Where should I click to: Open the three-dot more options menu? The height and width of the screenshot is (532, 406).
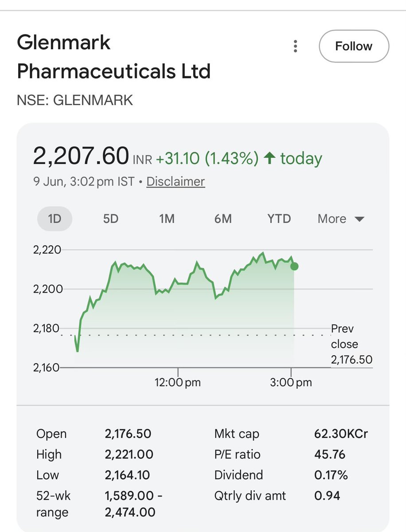point(296,46)
